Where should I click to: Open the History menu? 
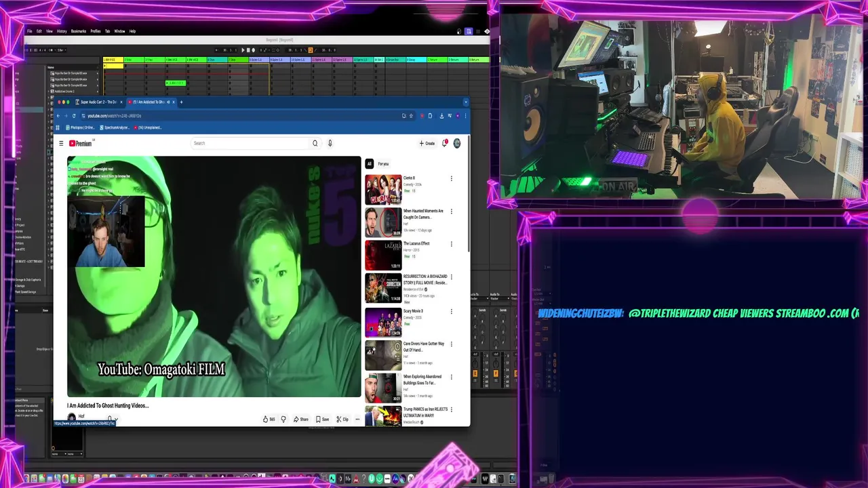(62, 31)
